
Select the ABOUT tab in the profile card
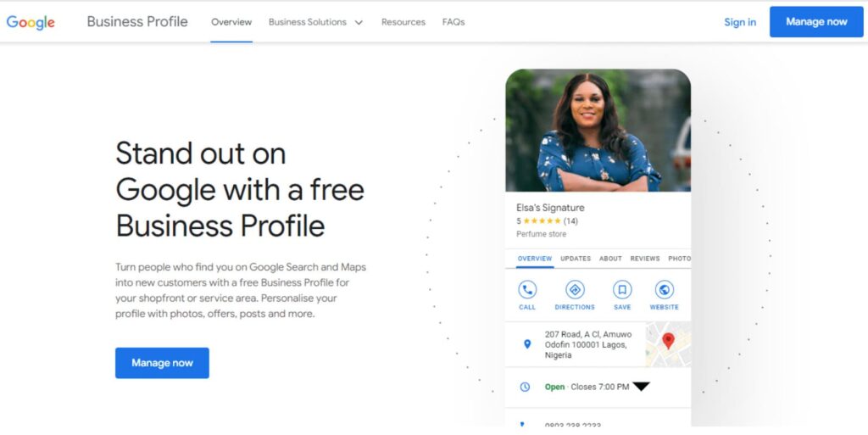click(x=610, y=259)
